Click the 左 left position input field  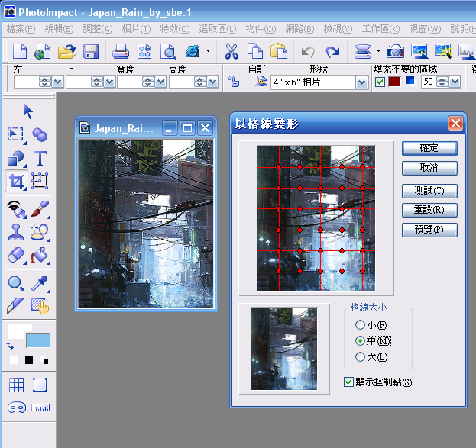[x=27, y=82]
